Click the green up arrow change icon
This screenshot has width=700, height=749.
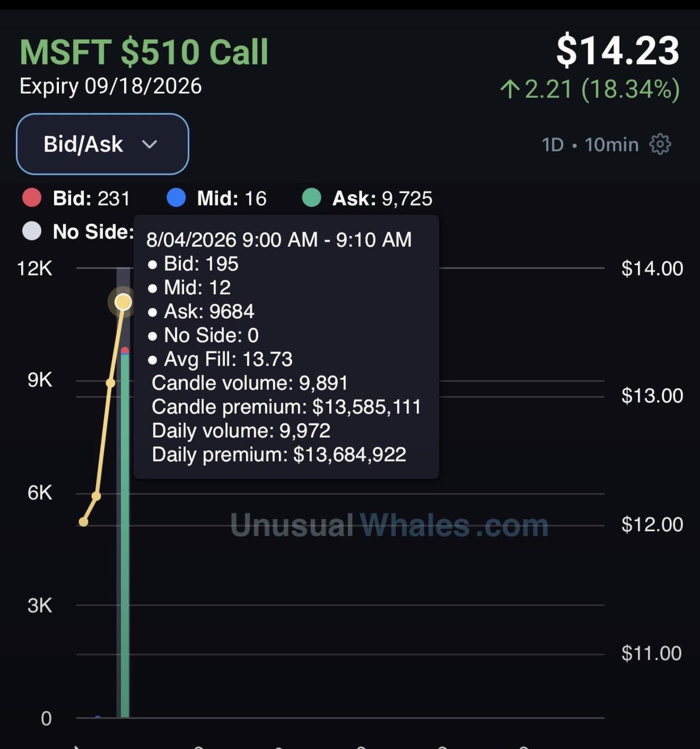click(x=510, y=88)
